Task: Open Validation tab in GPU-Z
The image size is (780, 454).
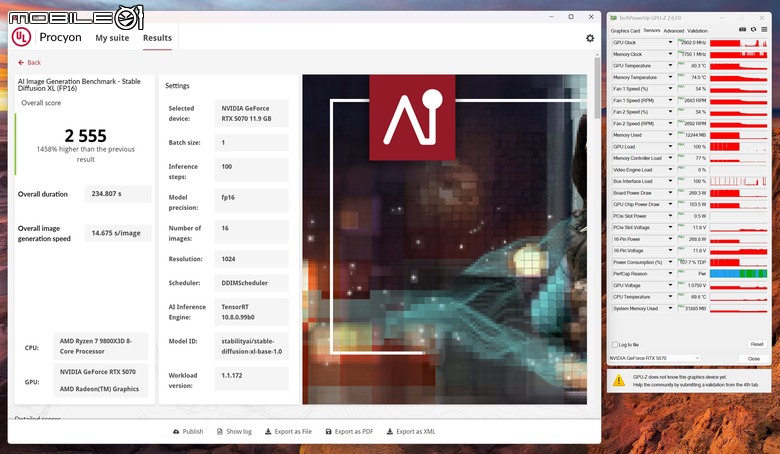Action: pos(697,31)
